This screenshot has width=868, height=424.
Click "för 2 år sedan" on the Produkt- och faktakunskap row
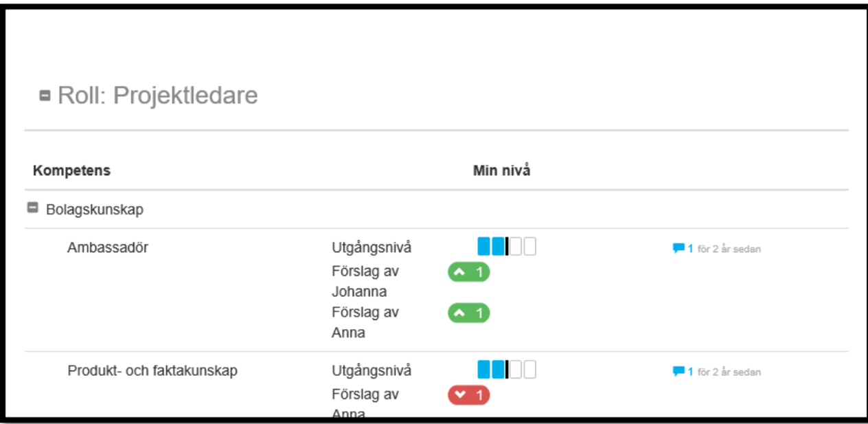[729, 372]
